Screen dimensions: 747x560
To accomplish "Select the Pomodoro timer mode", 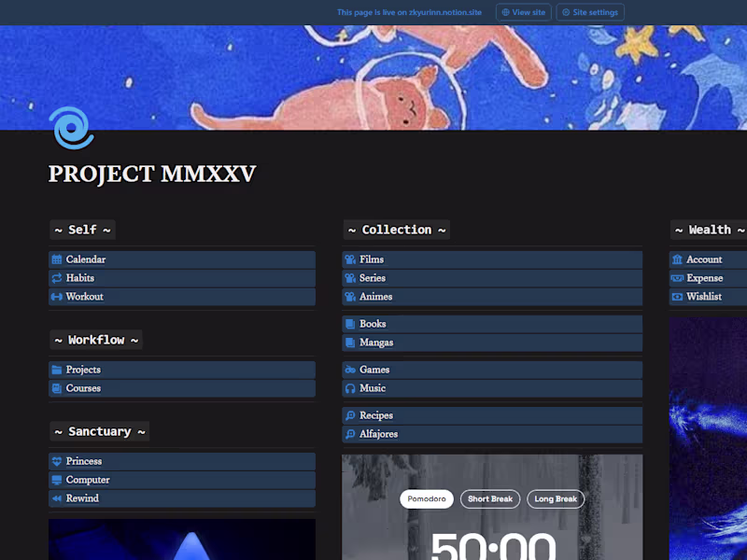I will click(427, 499).
